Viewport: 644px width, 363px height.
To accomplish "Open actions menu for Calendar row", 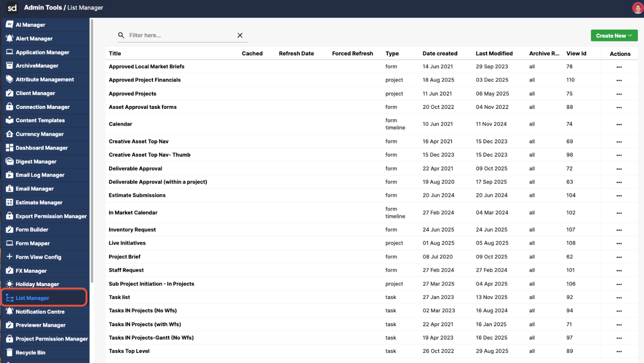I will pyautogui.click(x=619, y=124).
